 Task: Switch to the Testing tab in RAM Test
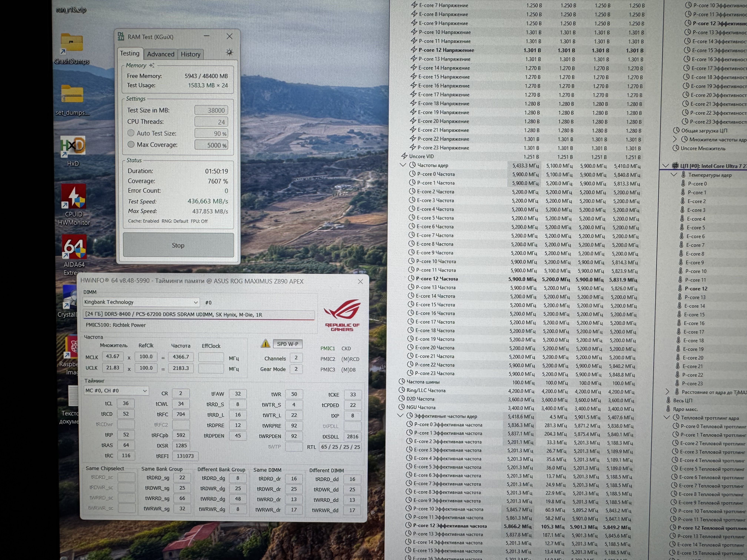tap(130, 53)
